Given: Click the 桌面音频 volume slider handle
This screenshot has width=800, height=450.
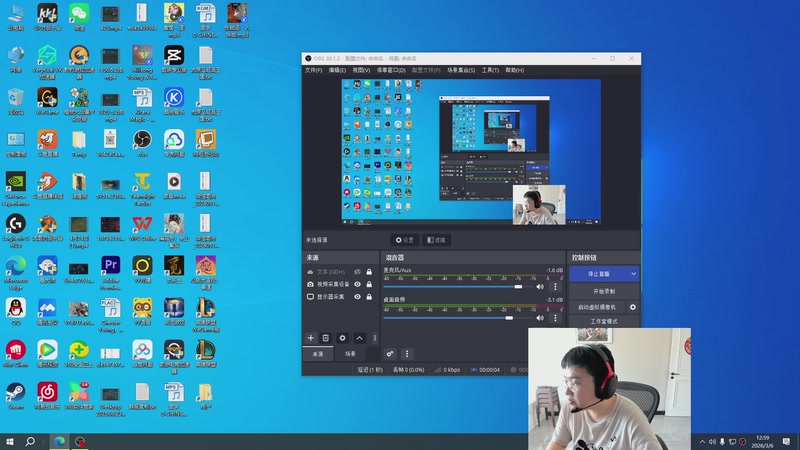Looking at the screenshot, I should pyautogui.click(x=509, y=318).
